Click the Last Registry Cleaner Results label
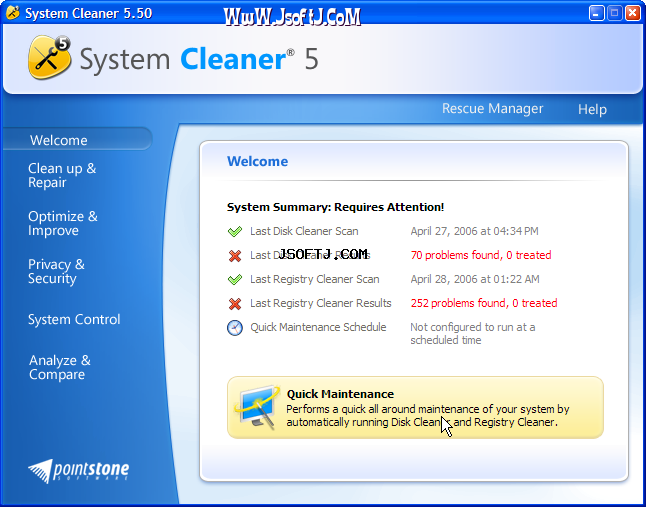Viewport: 646px width, 507px height. 321,303
